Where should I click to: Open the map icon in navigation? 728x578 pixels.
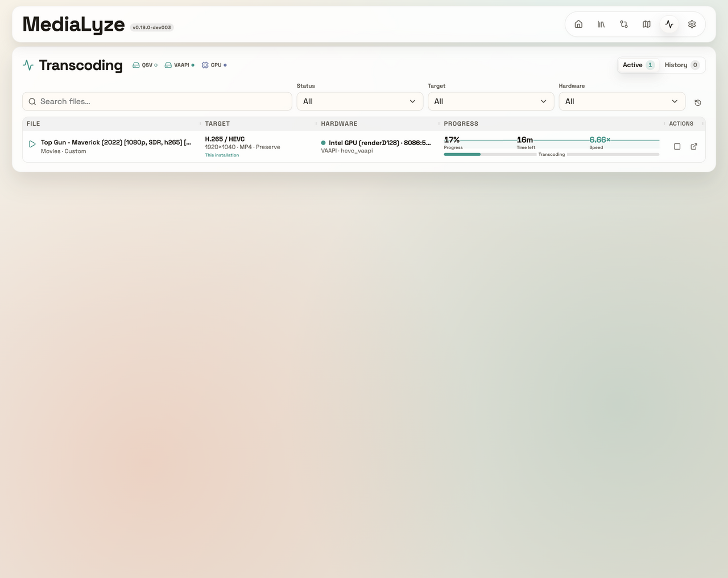(x=647, y=24)
